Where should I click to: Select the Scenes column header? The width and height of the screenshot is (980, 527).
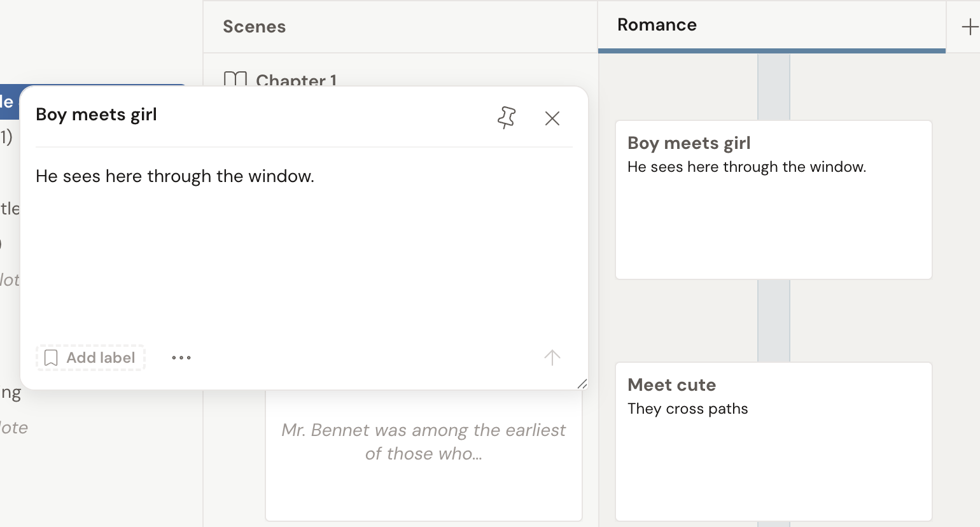click(254, 27)
